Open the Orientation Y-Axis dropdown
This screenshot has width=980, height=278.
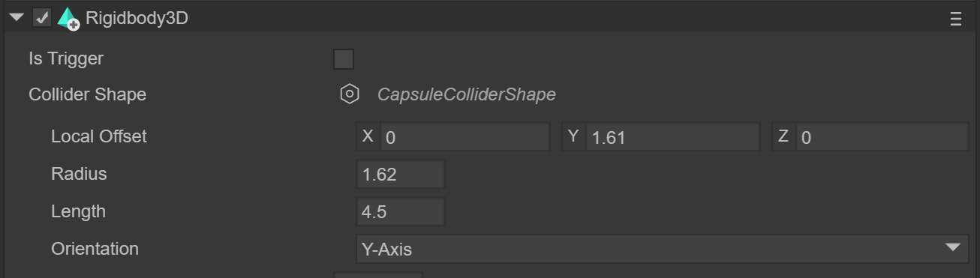tap(663, 249)
